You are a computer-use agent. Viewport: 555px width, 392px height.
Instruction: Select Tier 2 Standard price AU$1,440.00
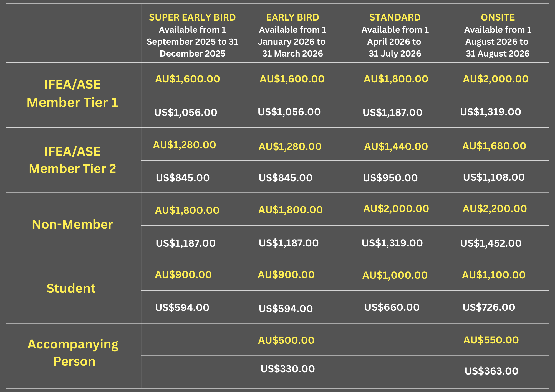click(396, 146)
